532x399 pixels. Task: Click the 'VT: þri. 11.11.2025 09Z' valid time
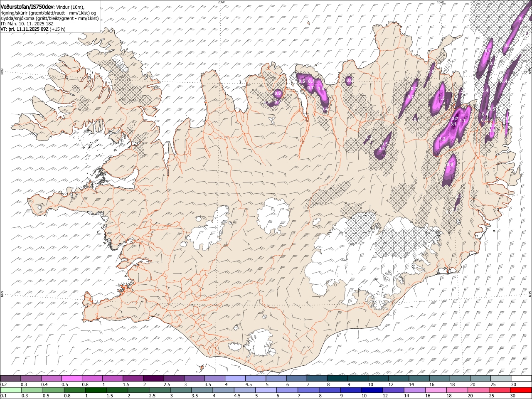click(x=24, y=29)
